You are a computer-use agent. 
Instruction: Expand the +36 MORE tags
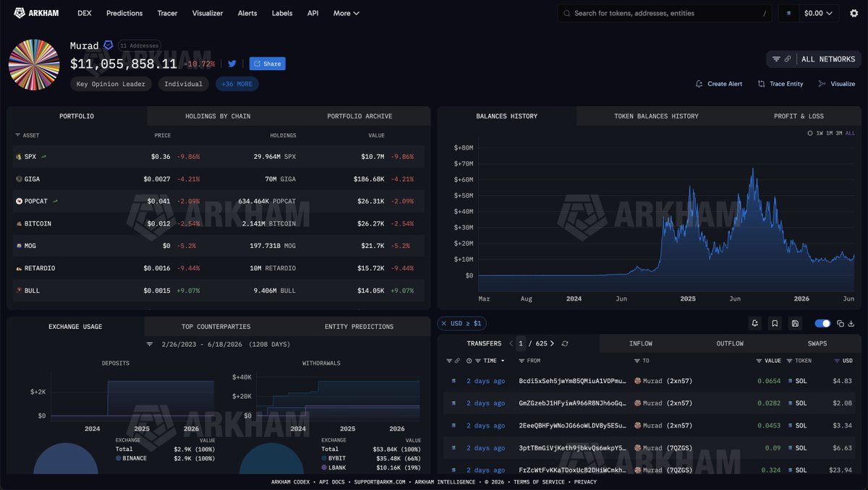(x=237, y=84)
